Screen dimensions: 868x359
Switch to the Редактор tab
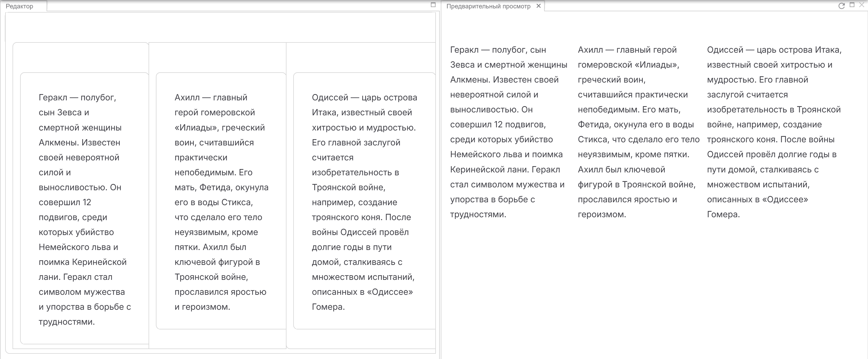(x=20, y=6)
